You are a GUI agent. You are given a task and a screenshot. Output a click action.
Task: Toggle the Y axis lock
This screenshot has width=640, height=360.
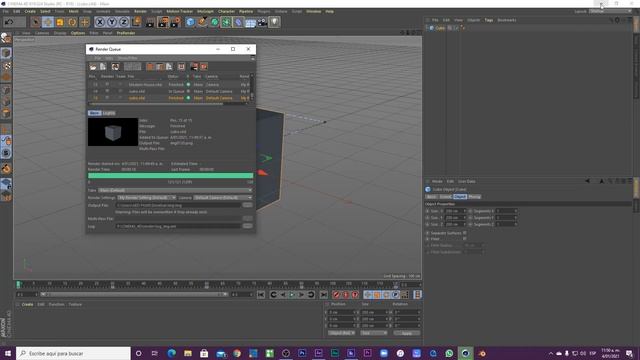tap(111, 22)
